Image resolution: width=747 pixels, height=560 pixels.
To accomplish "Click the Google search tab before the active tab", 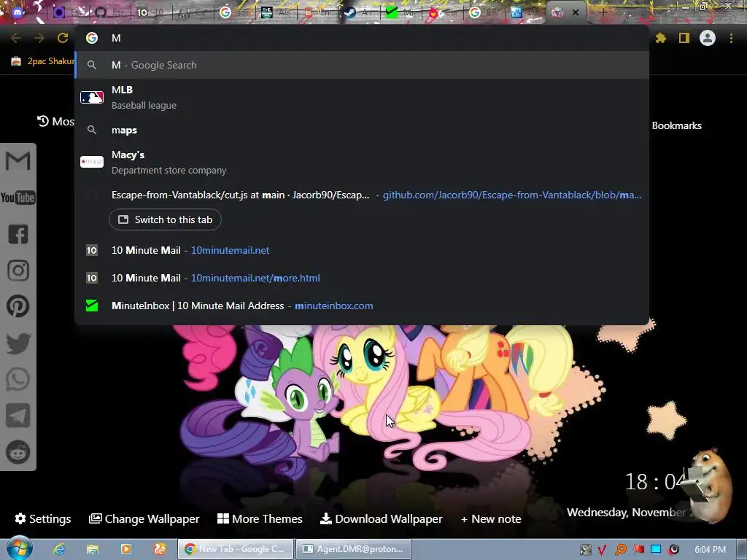I will [484, 13].
